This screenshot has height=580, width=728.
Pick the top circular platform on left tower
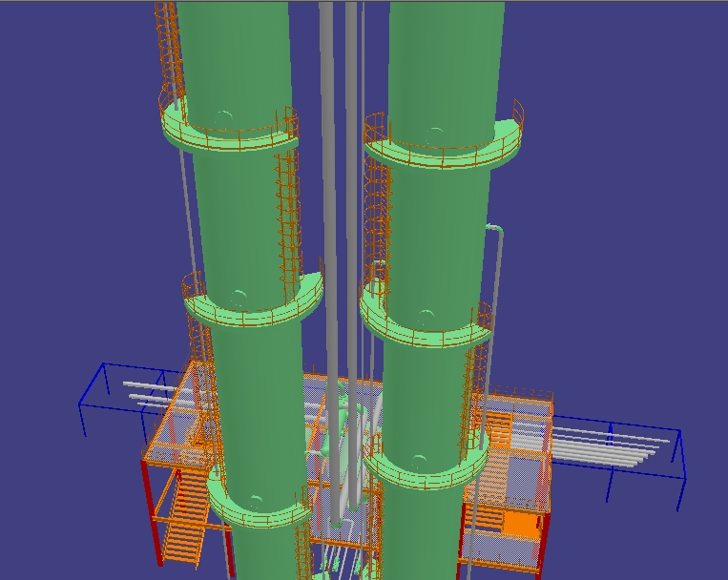point(231,133)
